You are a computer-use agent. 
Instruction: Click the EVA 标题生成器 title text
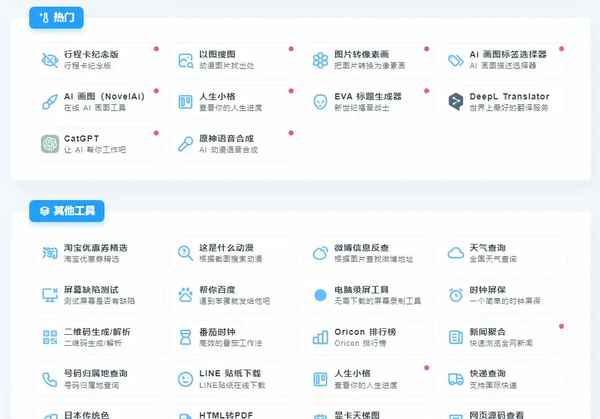tap(368, 96)
